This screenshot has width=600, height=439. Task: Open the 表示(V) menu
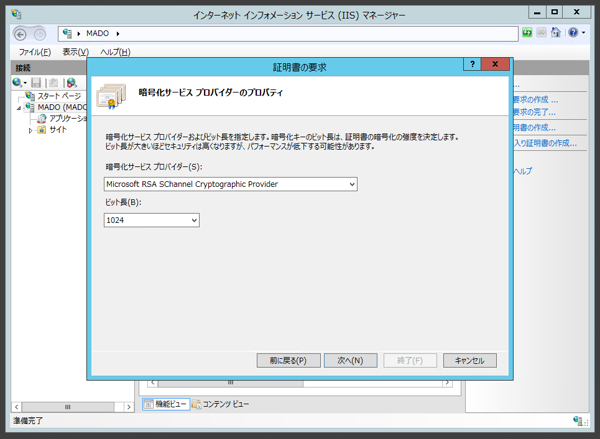[76, 52]
